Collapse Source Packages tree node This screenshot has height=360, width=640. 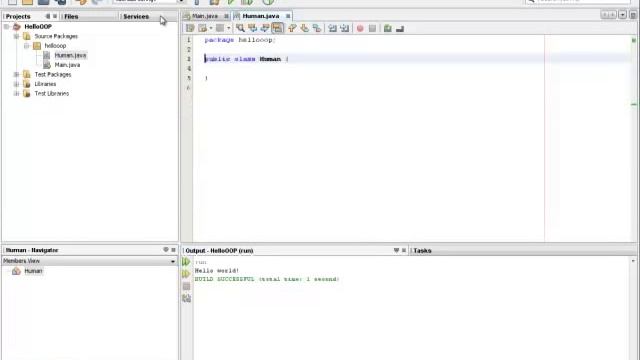16,36
